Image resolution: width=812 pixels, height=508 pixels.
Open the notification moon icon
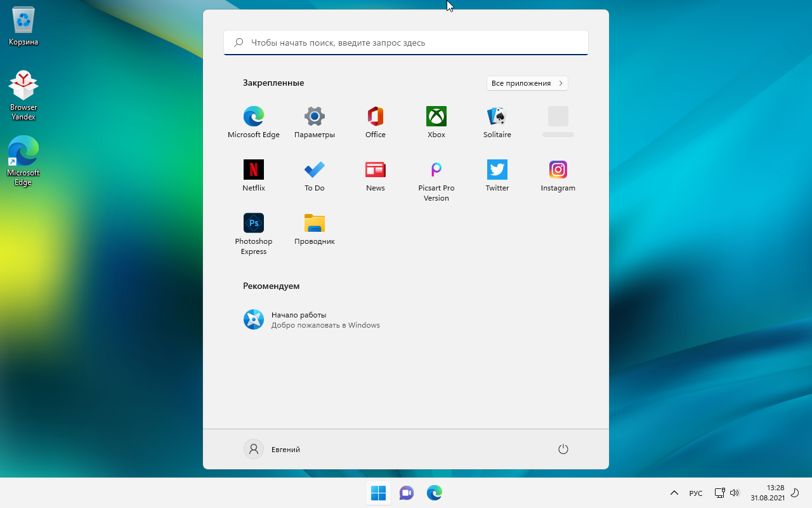[796, 493]
